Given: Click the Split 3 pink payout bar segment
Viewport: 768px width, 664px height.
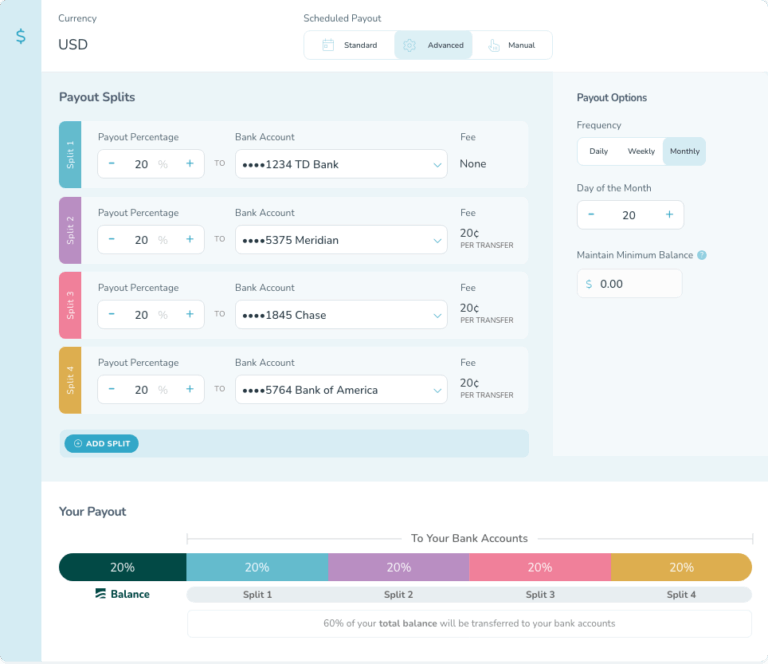Looking at the screenshot, I should (540, 567).
